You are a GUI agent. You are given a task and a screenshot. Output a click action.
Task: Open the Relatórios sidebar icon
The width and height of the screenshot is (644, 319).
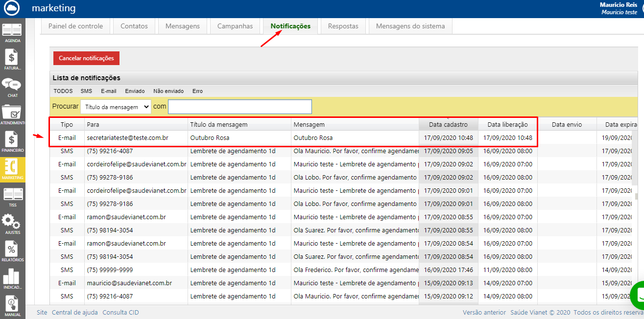pos(12,251)
